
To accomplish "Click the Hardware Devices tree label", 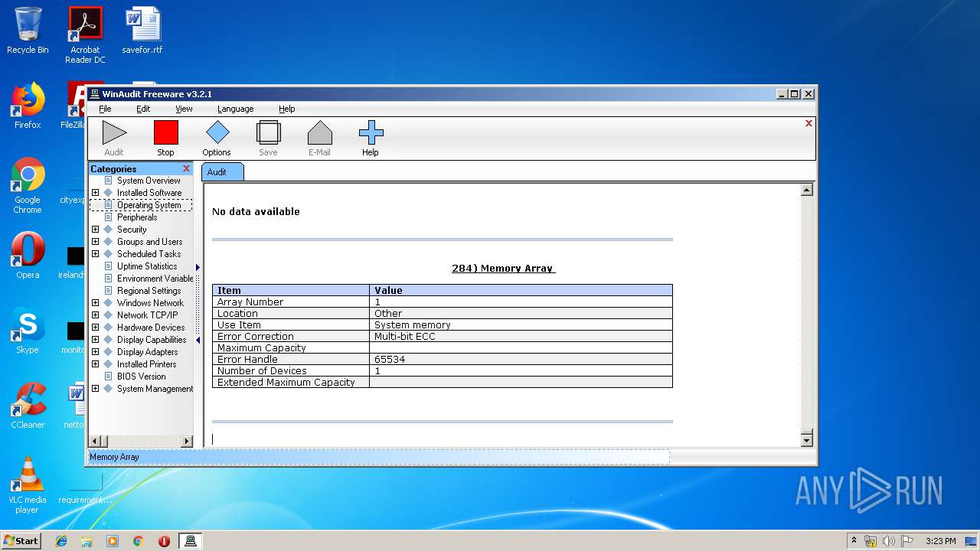I will click(151, 328).
